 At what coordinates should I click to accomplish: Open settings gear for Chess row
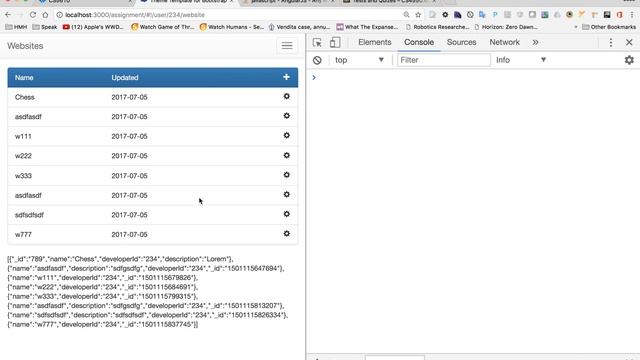(x=287, y=96)
